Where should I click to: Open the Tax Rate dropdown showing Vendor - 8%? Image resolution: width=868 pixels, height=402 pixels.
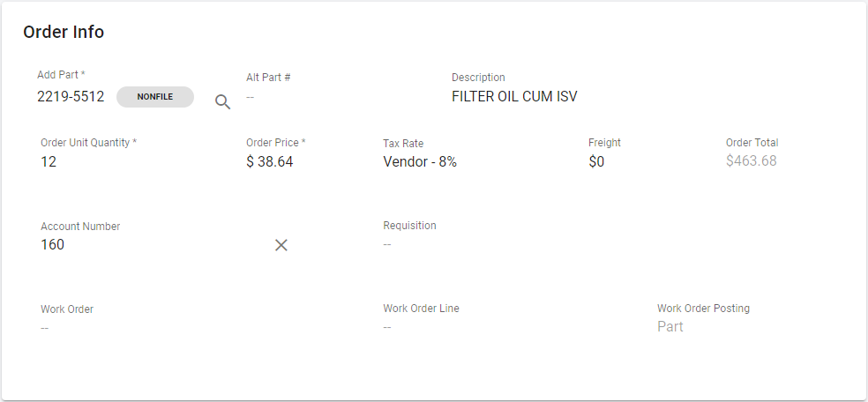click(420, 162)
